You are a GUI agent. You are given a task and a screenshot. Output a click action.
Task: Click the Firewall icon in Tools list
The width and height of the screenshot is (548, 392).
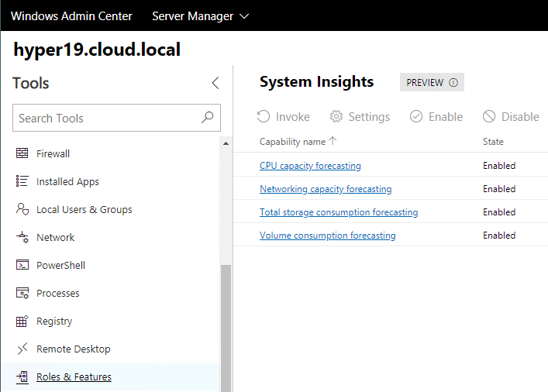pos(22,153)
